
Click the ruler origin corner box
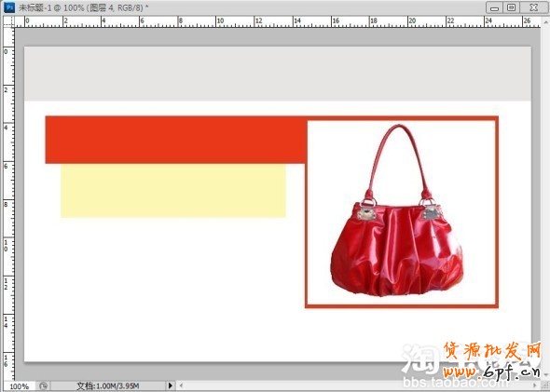(8, 21)
